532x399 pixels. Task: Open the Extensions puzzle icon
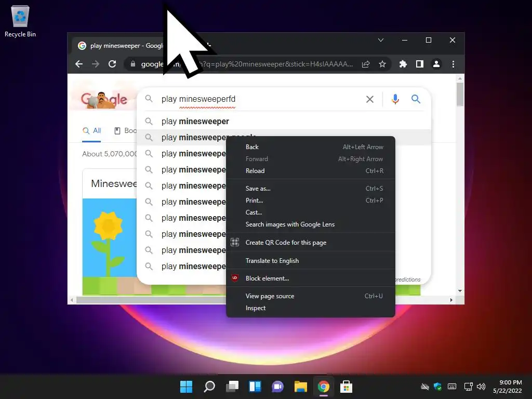[x=403, y=64]
